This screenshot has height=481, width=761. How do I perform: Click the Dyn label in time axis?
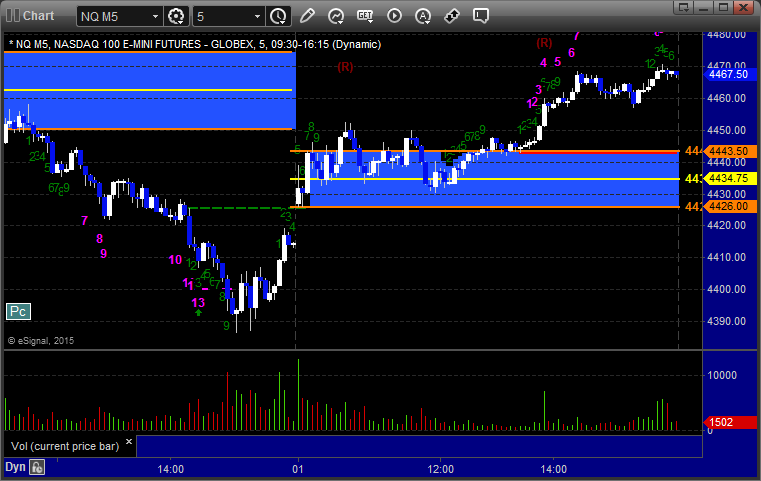coord(15,467)
